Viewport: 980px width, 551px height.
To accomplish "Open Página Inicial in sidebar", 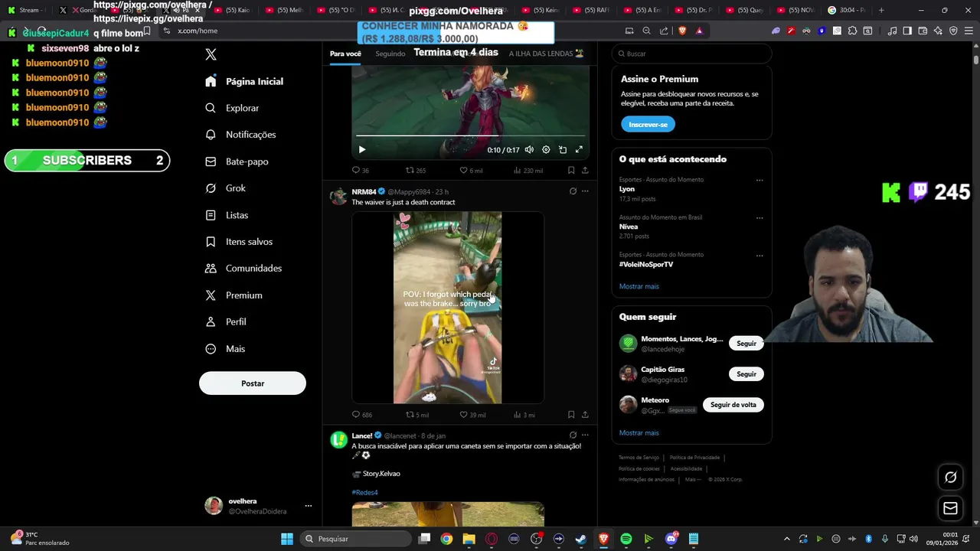I will [244, 81].
